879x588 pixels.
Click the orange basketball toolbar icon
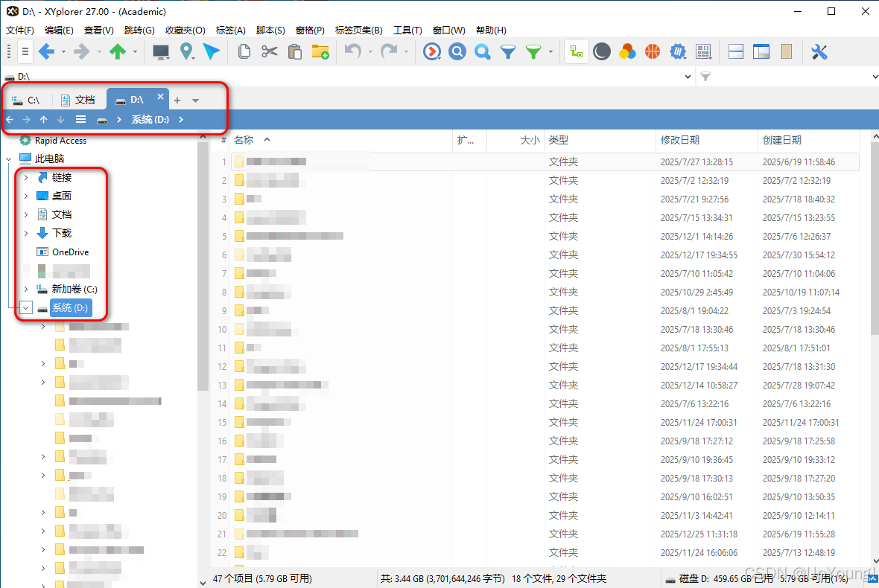(653, 52)
